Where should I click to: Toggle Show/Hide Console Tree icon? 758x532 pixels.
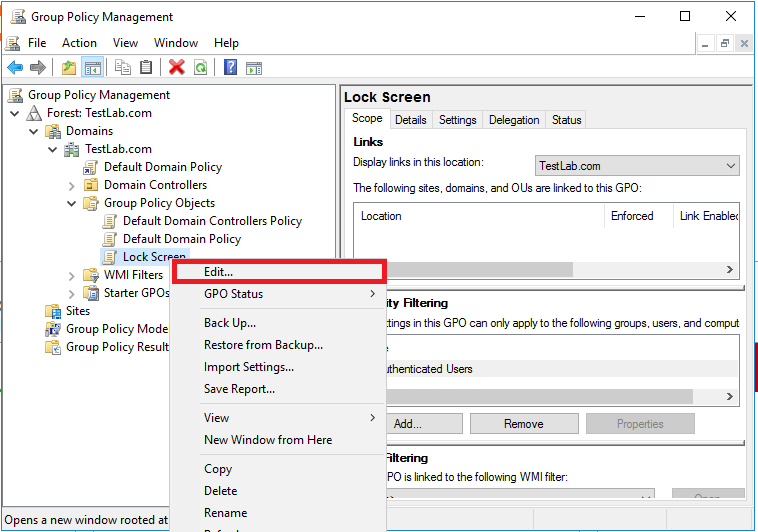point(93,67)
